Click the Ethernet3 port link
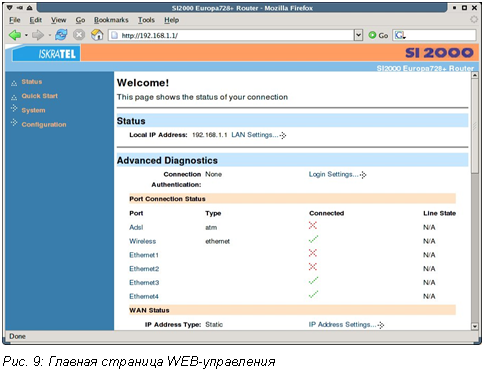The width and height of the screenshot is (484, 379). (x=144, y=283)
